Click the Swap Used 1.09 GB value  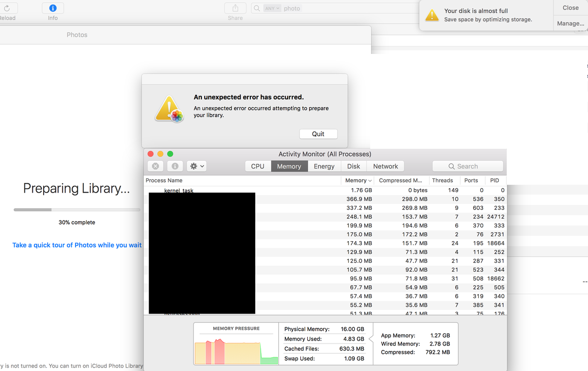354,359
